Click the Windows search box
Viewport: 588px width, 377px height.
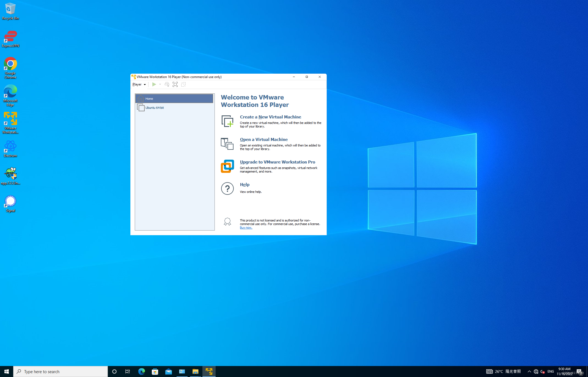pyautogui.click(x=61, y=372)
